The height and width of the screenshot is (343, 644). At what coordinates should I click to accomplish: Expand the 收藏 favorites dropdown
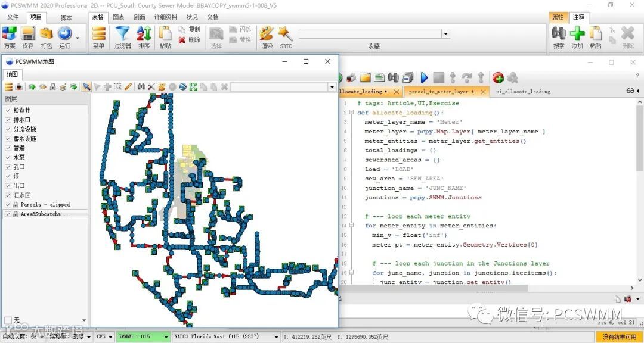pos(446,34)
